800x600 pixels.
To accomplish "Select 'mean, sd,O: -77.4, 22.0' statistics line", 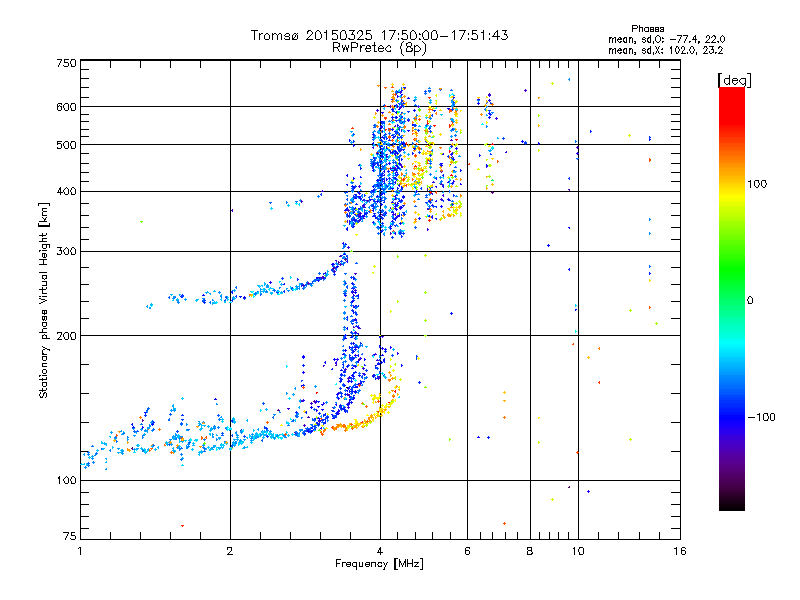I will pos(666,39).
